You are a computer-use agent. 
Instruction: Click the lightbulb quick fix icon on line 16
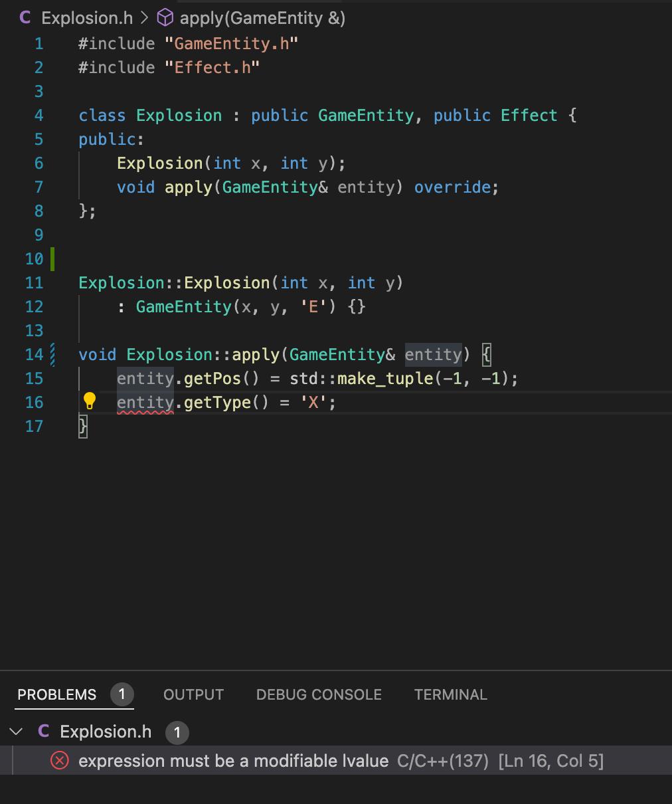point(90,401)
